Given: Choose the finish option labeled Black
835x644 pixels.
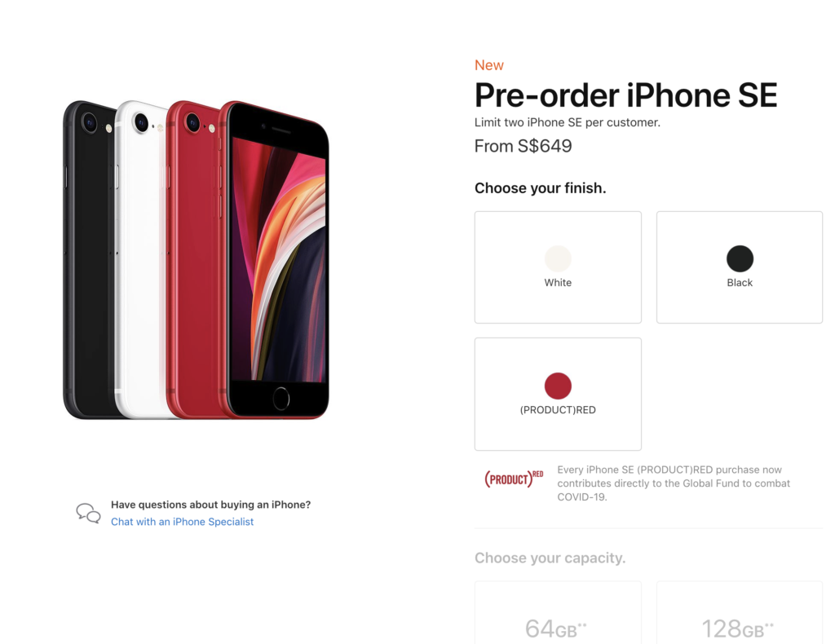Looking at the screenshot, I should [740, 267].
